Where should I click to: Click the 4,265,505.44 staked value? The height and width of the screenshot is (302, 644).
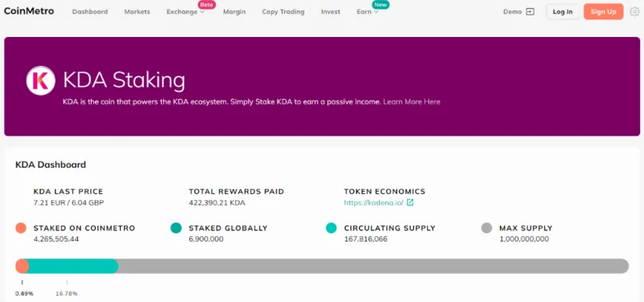[56, 239]
